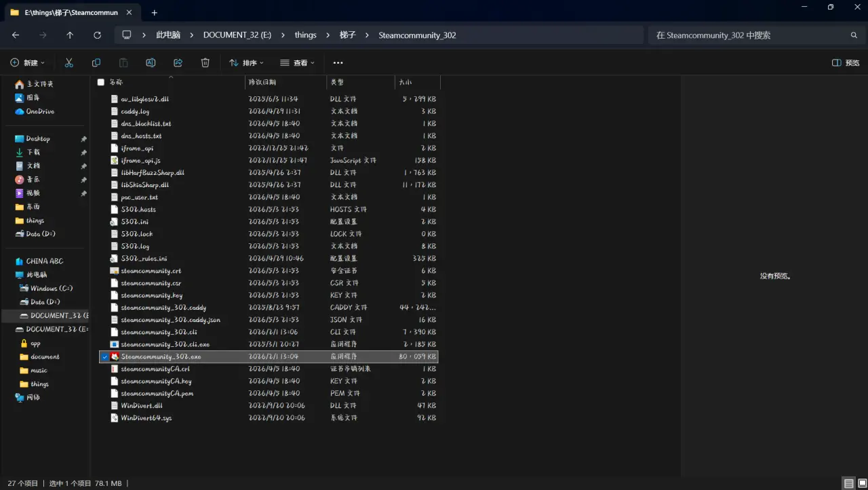Screen dimensions: 868x490
Task: Open the 排序 sort dropdown
Action: (x=247, y=62)
